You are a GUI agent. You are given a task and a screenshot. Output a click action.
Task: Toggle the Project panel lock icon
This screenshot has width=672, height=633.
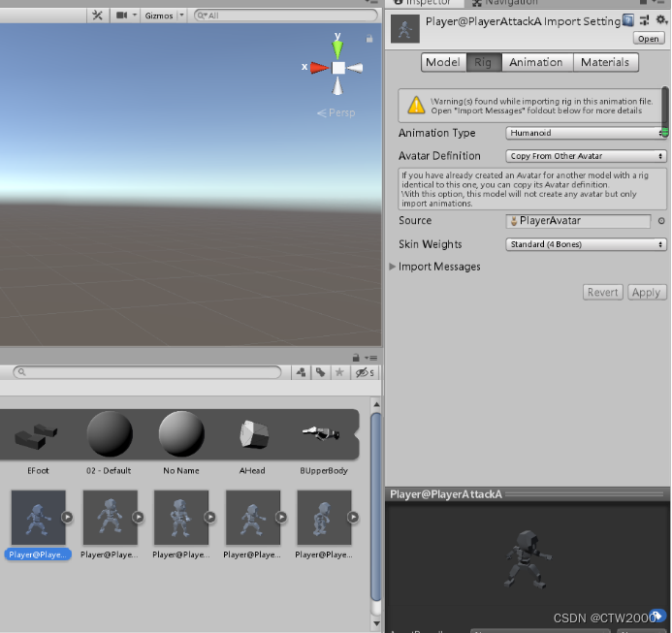(x=356, y=358)
